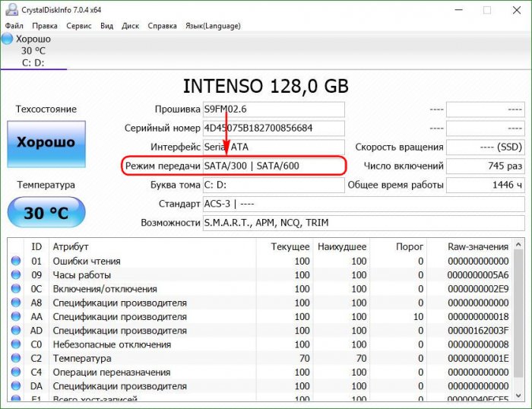Select the Часы работы attribute text

pos(82,275)
